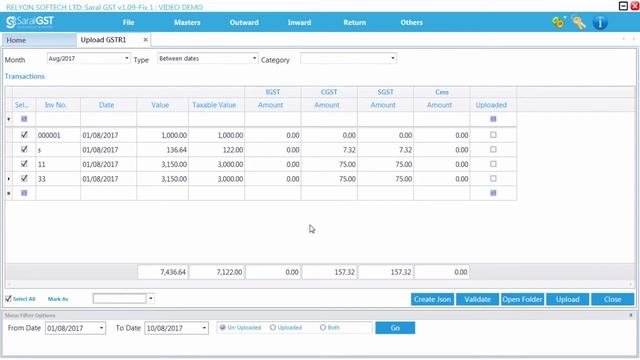The width and height of the screenshot is (640, 360).
Task: Click CGST amount 7.32 cell
Action: tap(329, 150)
